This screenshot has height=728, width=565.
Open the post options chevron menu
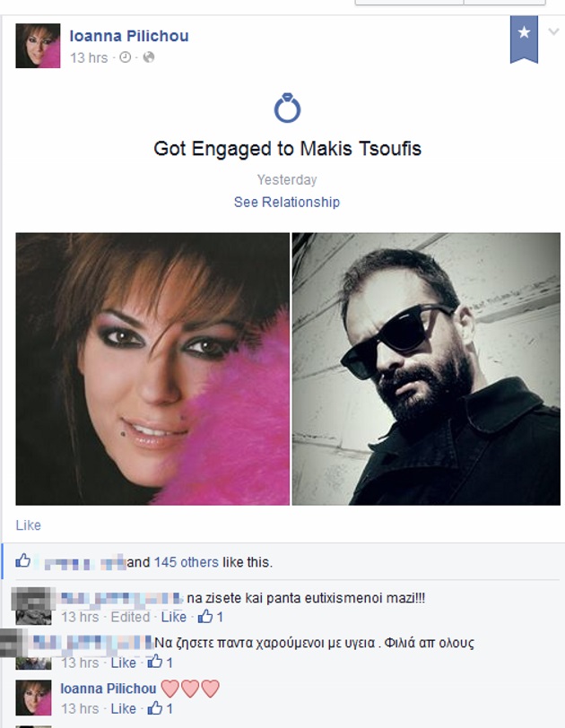553,32
